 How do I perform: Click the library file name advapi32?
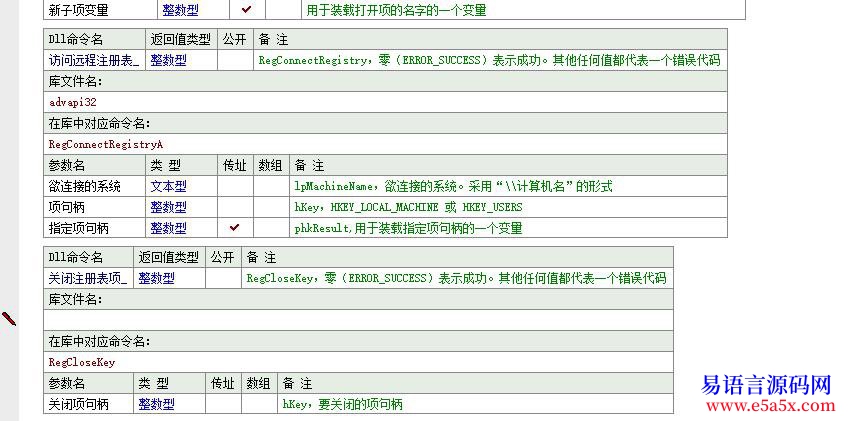click(x=73, y=102)
